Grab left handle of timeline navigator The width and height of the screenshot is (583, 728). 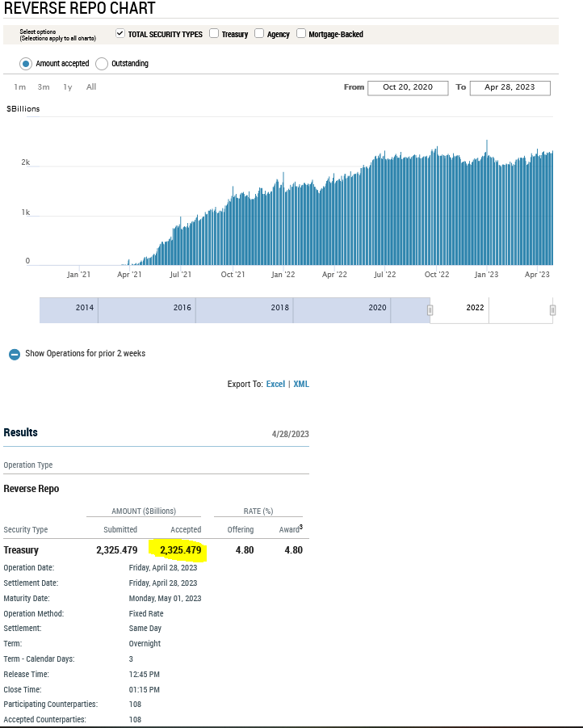[430, 310]
